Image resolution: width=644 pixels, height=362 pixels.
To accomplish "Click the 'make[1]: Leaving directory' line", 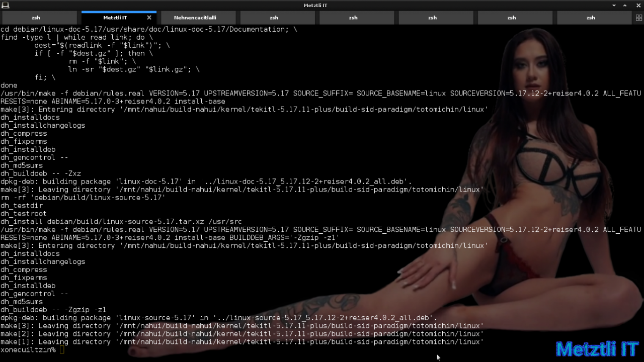I will coord(242,342).
